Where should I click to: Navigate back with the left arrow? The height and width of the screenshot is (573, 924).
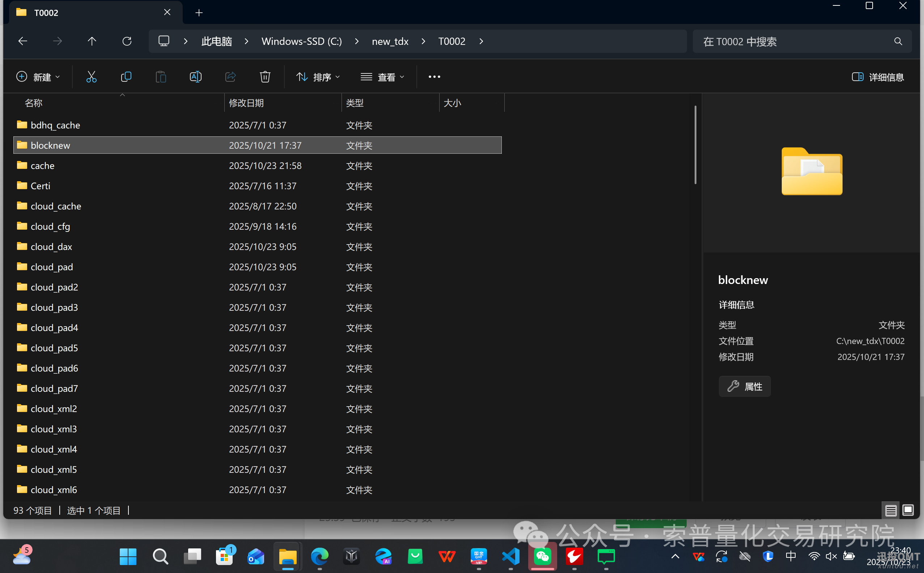click(x=23, y=41)
